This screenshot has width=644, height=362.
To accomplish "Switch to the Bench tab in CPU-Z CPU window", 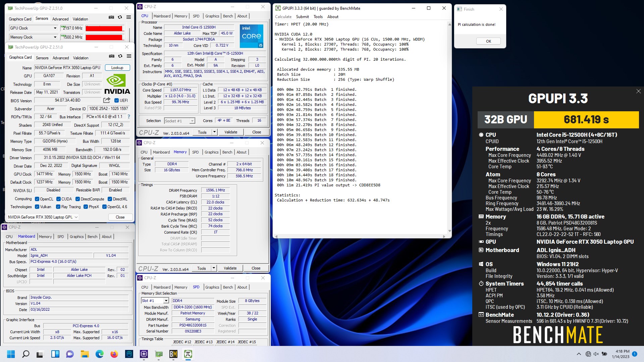I will pos(228,16).
